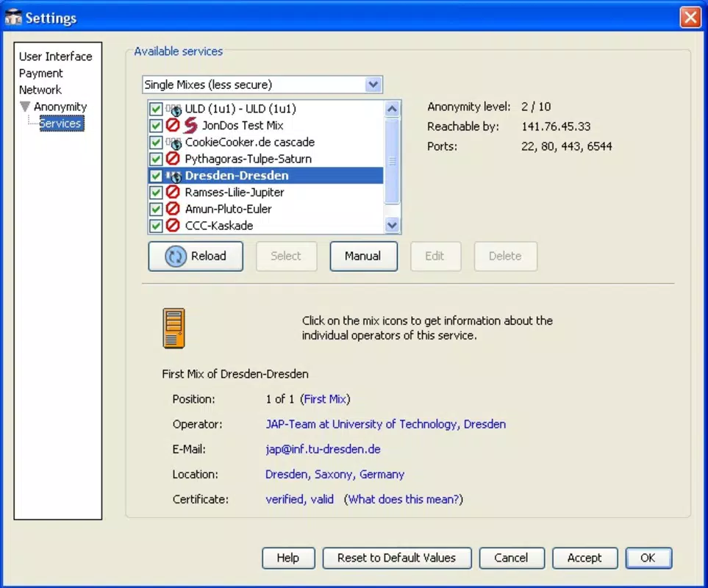The image size is (708, 588).
Task: Click the blocked icon beside CCC-Kaskade
Action: click(x=173, y=225)
